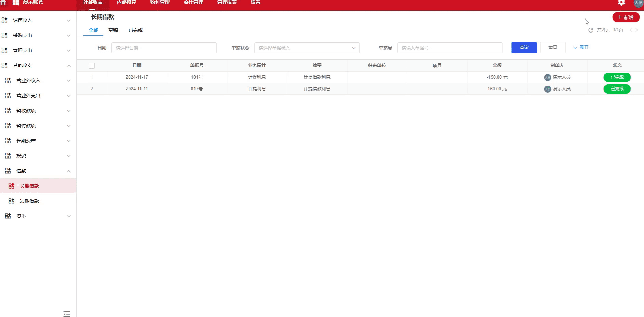Switch to the 草稿 tab
The image size is (644, 317).
coord(113,30)
